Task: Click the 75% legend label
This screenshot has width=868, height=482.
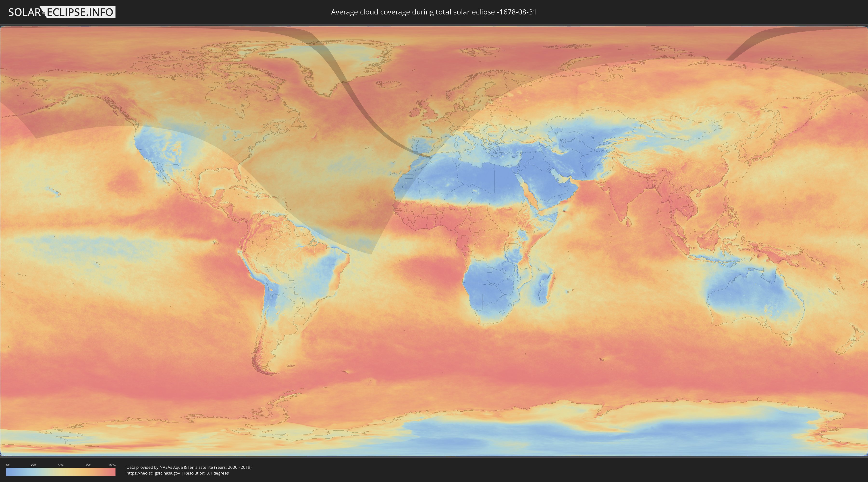Action: point(88,465)
